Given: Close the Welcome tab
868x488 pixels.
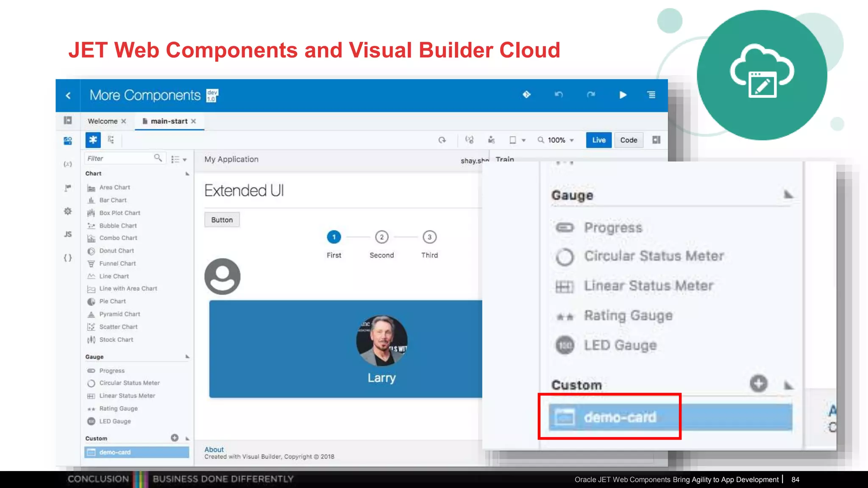Looking at the screenshot, I should click(124, 121).
